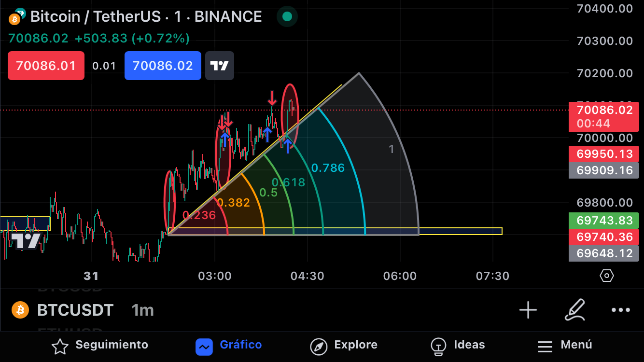Open chart settings via the hexagon icon
Image resolution: width=644 pixels, height=362 pixels.
(606, 276)
